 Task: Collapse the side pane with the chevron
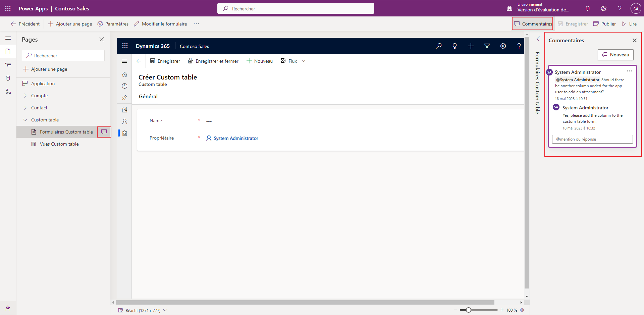coord(538,39)
